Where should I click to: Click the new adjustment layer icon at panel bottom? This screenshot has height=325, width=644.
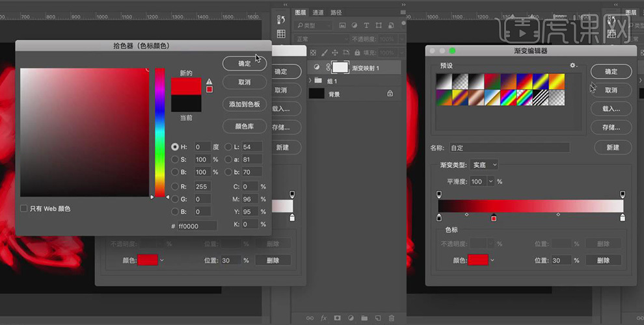(x=351, y=318)
